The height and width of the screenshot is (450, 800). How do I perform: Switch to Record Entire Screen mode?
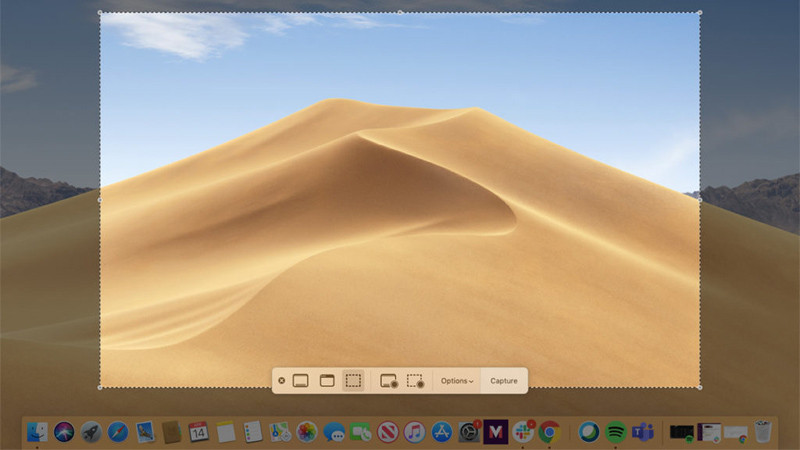389,381
